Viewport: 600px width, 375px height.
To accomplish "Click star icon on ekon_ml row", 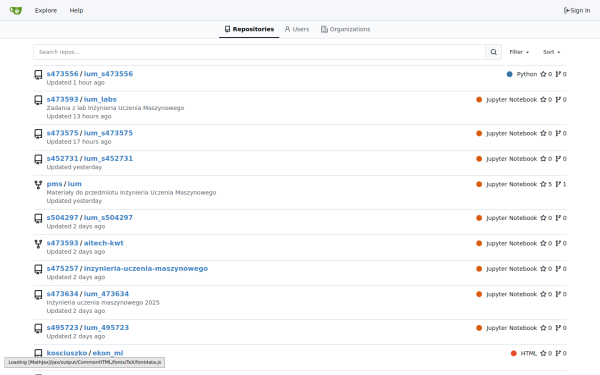I will (543, 353).
